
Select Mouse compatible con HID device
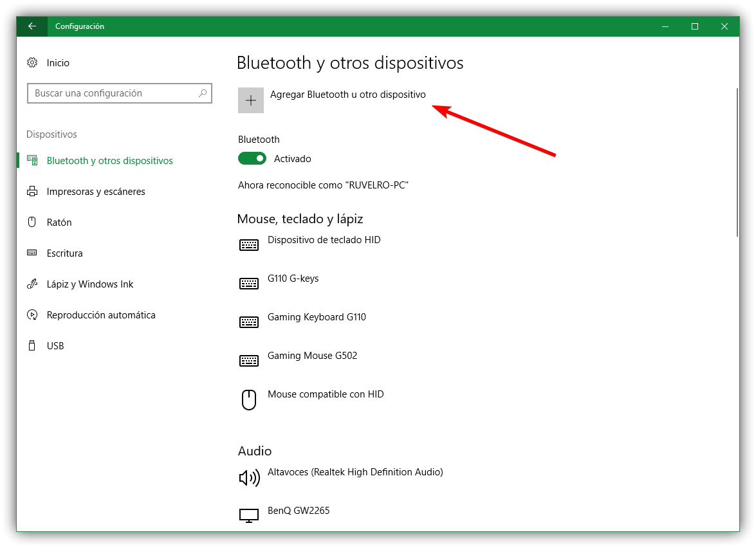pos(326,394)
